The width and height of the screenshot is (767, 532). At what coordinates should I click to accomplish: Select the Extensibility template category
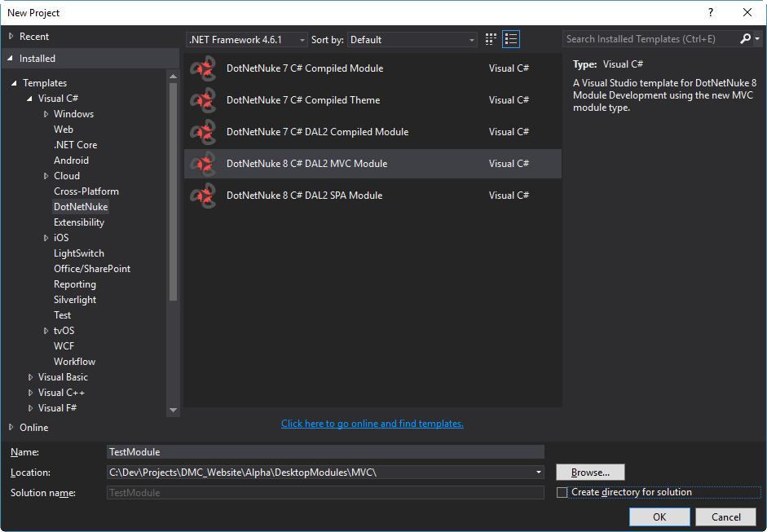(79, 222)
